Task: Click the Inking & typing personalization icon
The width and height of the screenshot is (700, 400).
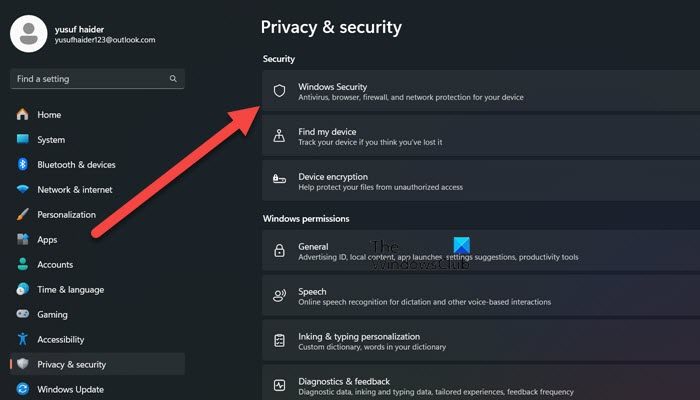Action: coord(279,341)
